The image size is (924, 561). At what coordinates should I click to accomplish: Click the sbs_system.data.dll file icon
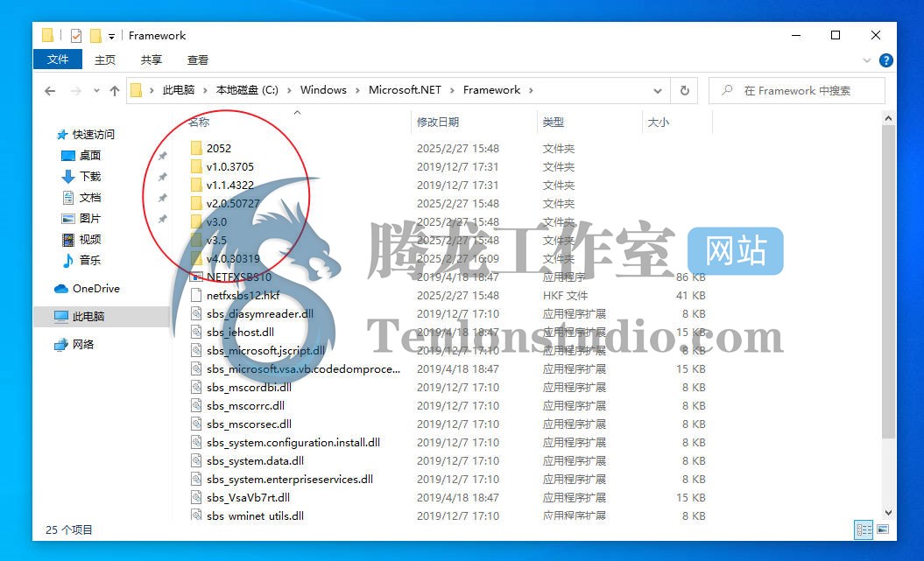click(x=196, y=460)
